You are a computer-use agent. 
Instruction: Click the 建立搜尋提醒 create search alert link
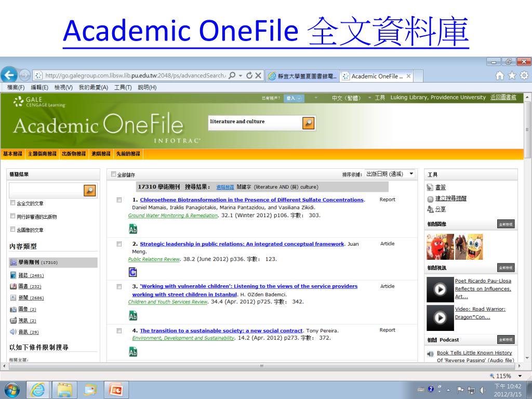point(451,198)
